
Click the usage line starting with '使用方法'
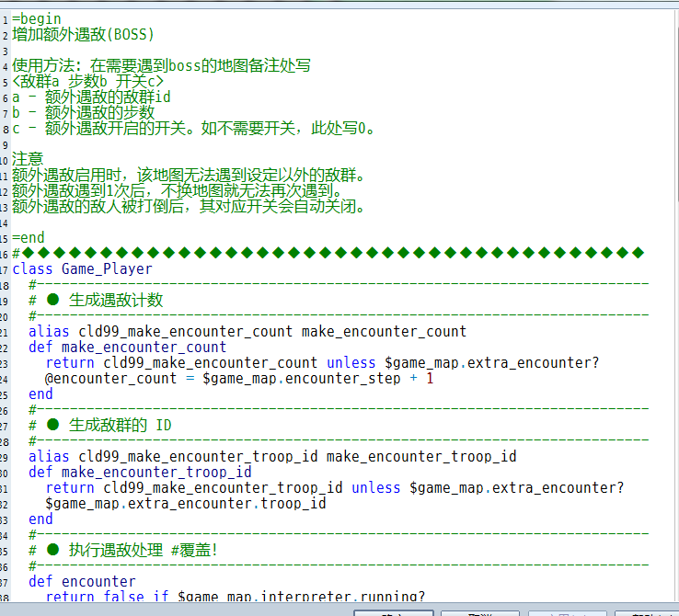[161, 66]
